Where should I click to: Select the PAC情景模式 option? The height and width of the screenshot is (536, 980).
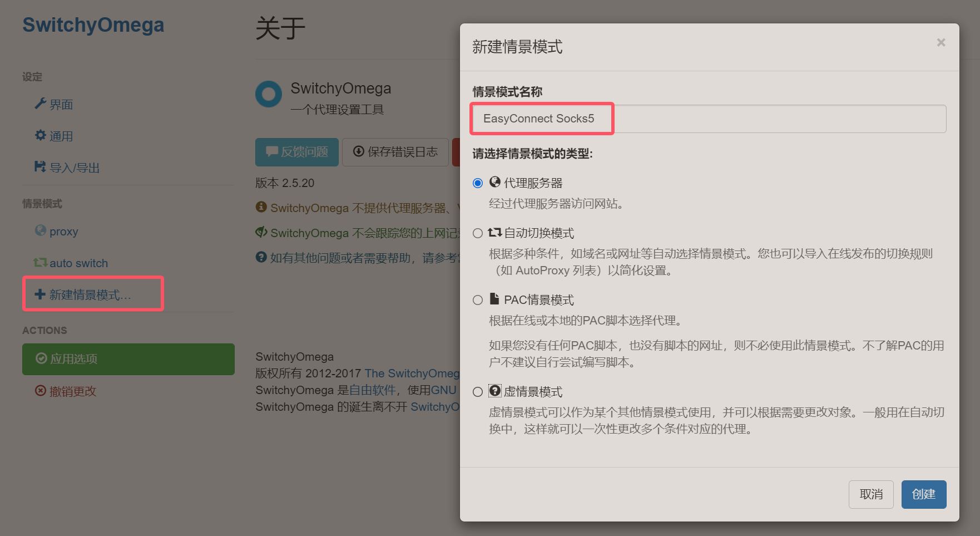(x=477, y=299)
